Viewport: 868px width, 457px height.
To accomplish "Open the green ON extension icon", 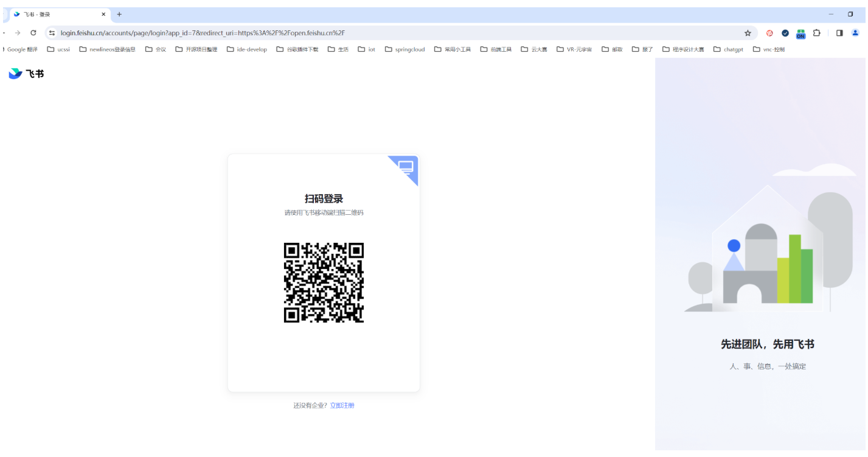I will 800,33.
